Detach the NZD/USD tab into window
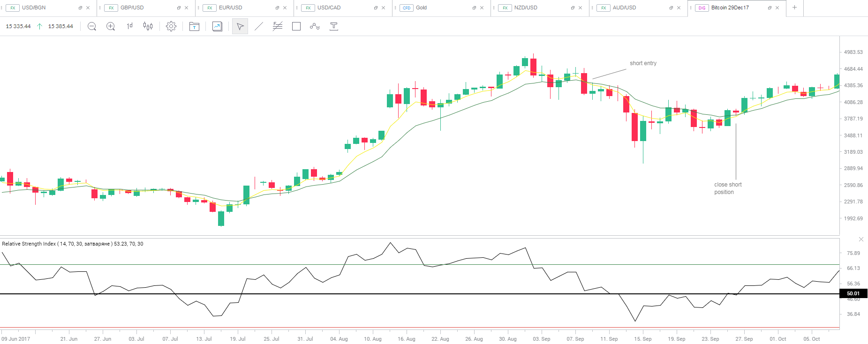The height and width of the screenshot is (344, 868). pyautogui.click(x=573, y=8)
